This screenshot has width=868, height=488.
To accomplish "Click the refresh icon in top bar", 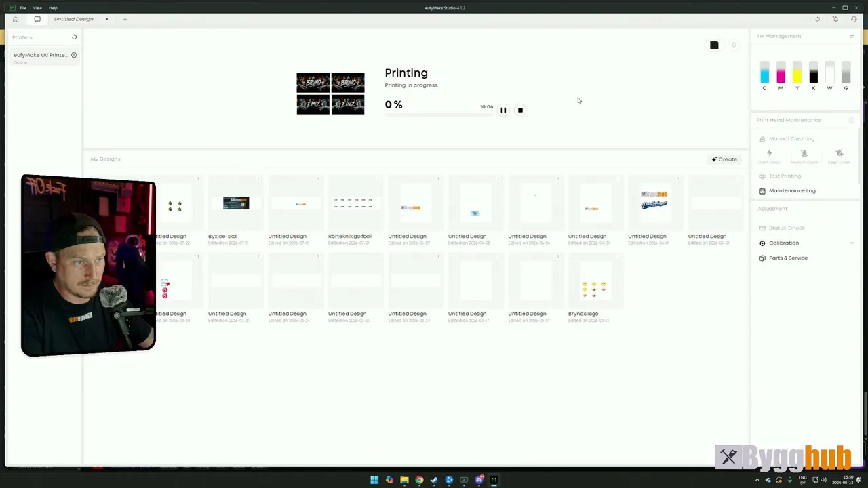I will click(x=817, y=19).
